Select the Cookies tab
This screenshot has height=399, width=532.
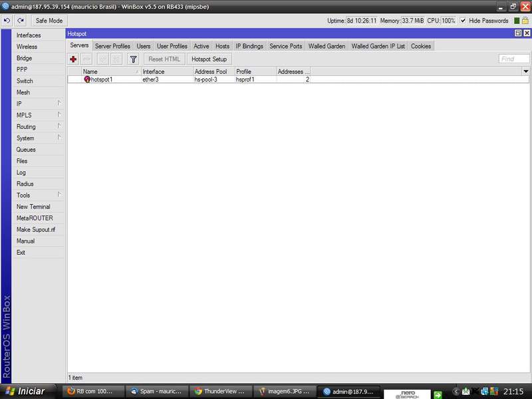(421, 46)
